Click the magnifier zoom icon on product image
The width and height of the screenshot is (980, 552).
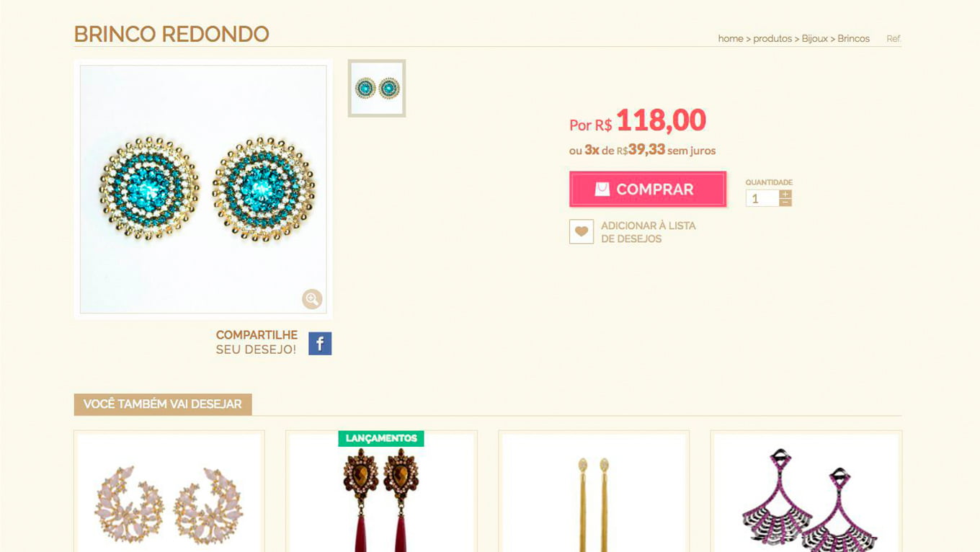coord(312,298)
